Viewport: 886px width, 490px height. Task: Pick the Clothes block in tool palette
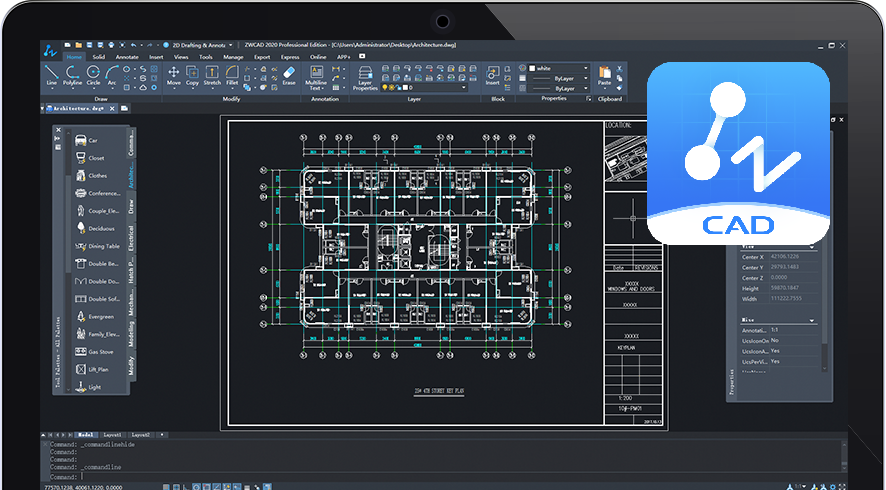(x=91, y=176)
